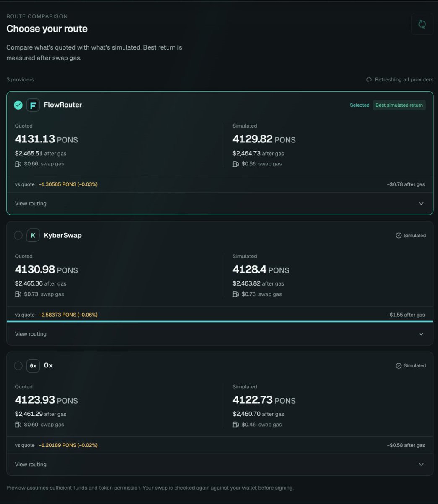Click the 0x provider name
The width and height of the screenshot is (438, 504).
[x=48, y=365]
